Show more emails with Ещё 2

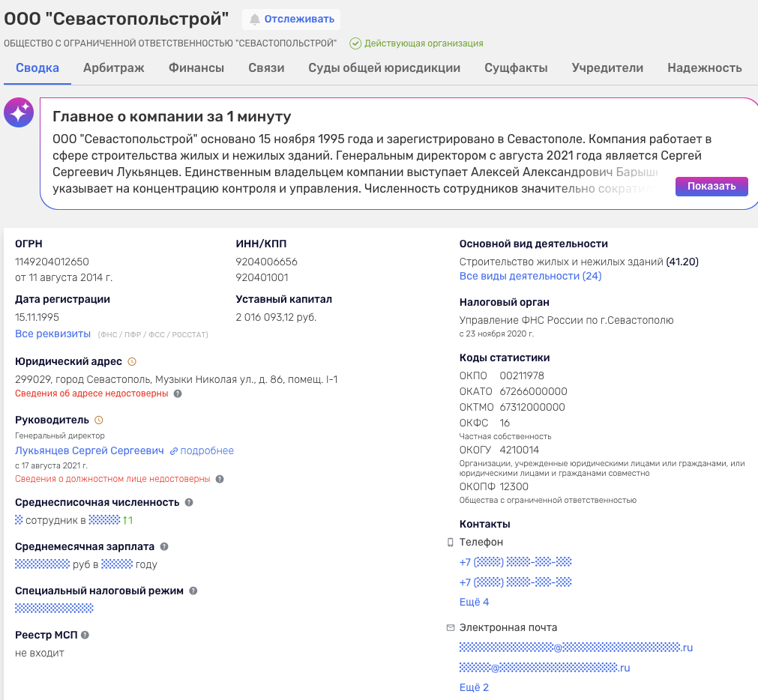point(474,687)
